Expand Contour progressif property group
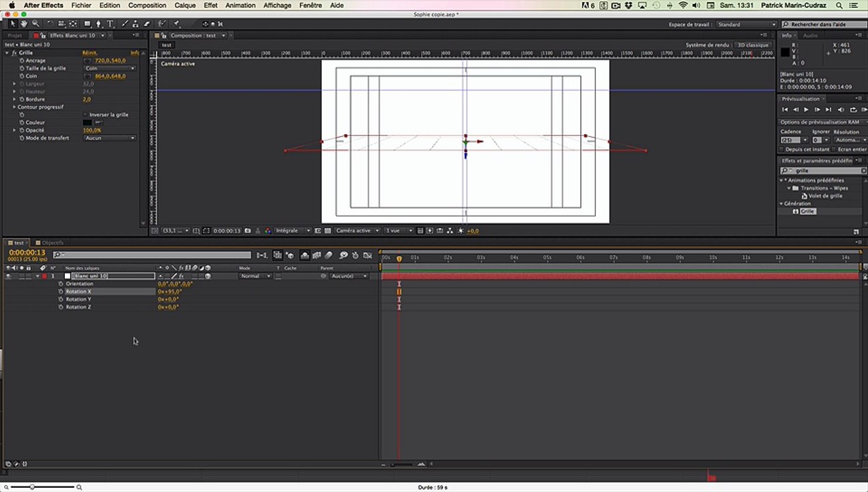Image resolution: width=868 pixels, height=492 pixels. [14, 107]
